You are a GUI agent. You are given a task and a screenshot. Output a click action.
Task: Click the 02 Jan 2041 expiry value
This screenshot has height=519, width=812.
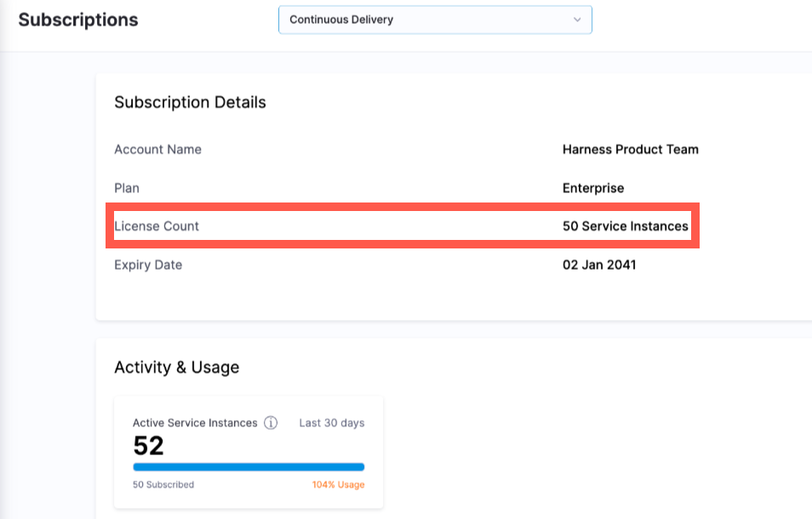point(599,265)
